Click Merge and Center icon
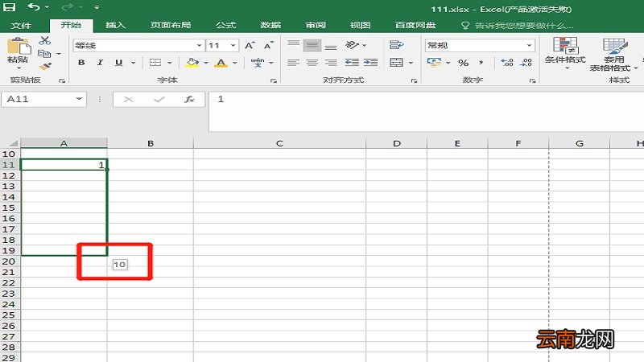 point(396,63)
